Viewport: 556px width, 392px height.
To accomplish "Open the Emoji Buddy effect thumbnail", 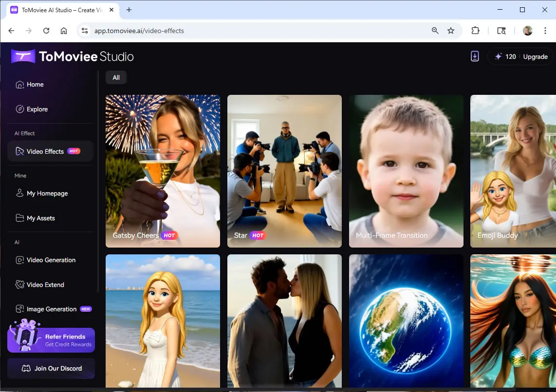I will pyautogui.click(x=513, y=171).
